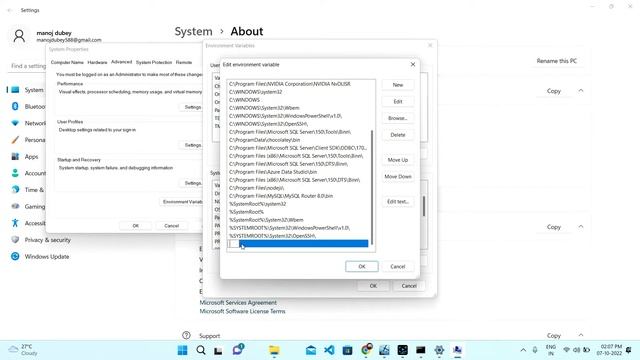Image resolution: width=640 pixels, height=360 pixels.
Task: Click Rename this PC button
Action: pos(556,61)
